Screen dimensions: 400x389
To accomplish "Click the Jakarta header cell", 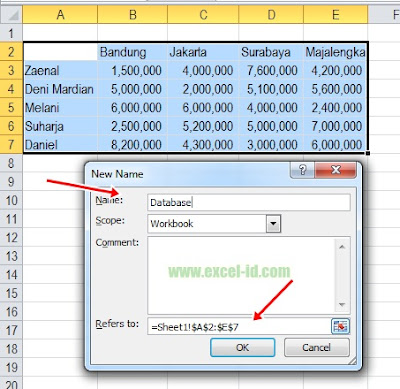I will click(203, 52).
